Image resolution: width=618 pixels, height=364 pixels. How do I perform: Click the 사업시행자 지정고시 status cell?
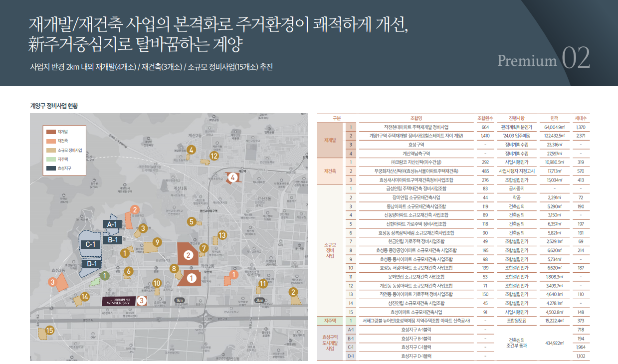516,171
